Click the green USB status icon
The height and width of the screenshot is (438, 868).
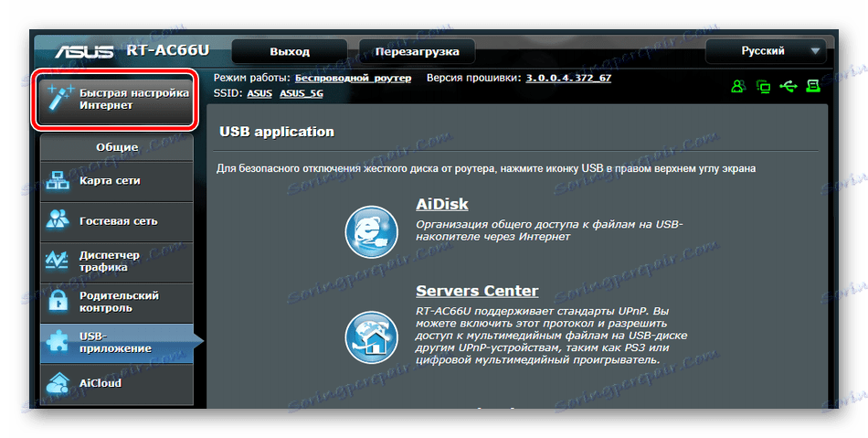(789, 86)
